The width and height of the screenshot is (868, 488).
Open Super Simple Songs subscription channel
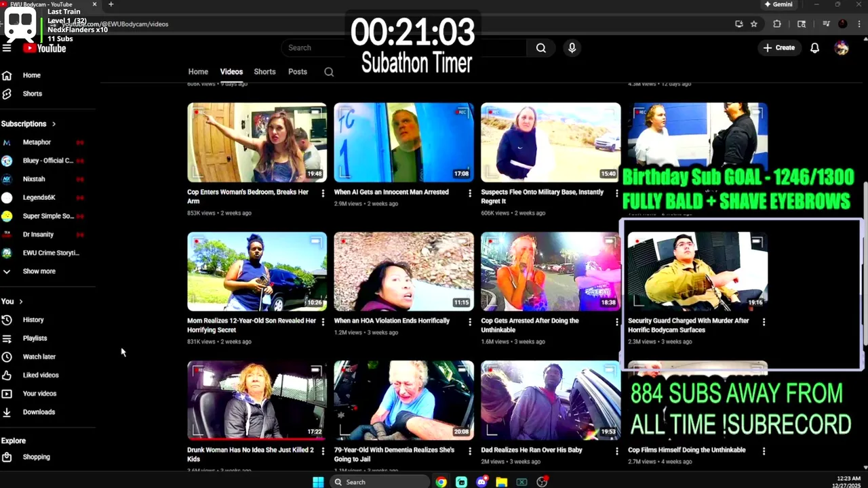click(x=47, y=216)
